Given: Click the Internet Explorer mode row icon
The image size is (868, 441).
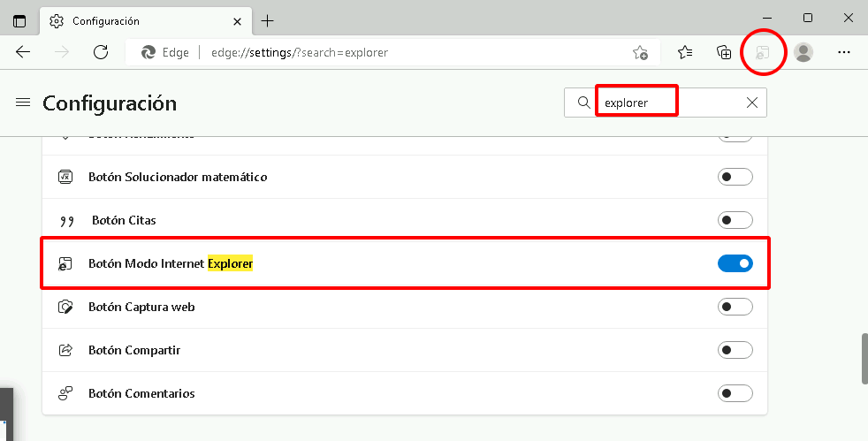Looking at the screenshot, I should [x=65, y=264].
